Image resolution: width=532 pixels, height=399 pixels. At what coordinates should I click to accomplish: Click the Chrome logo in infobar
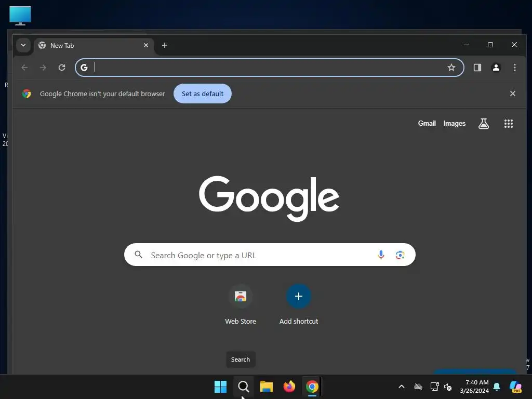tap(26, 94)
